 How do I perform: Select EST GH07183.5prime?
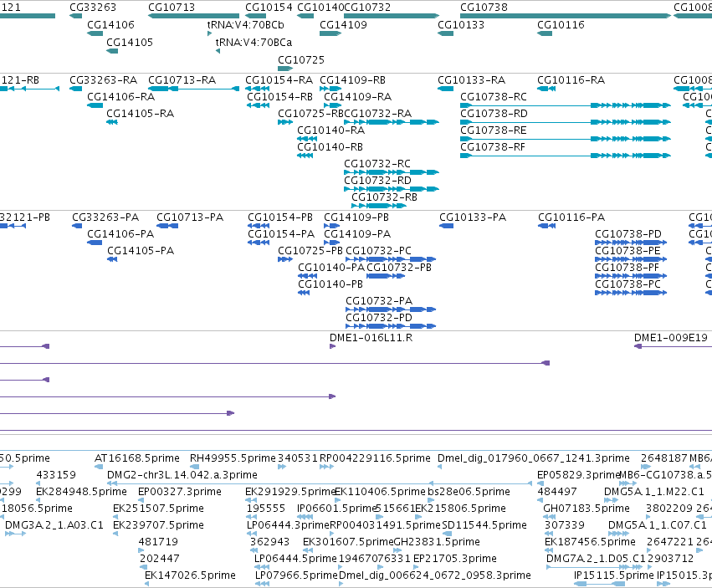587,509
